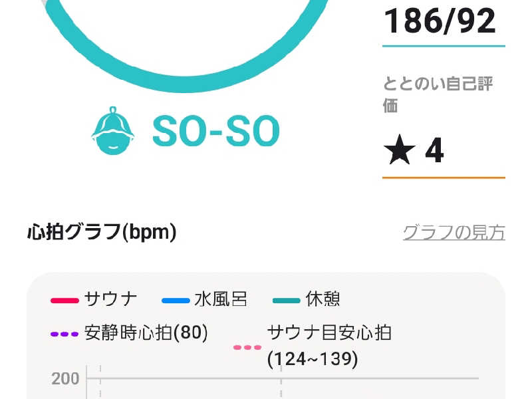
Task: Click the 心拍グラフ(bpm) heading
Action: point(102,232)
